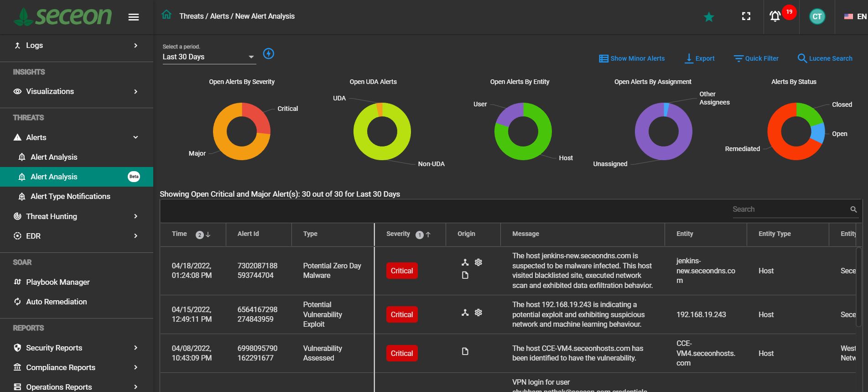This screenshot has width=868, height=392.
Task: Click the Export button
Action: coord(700,58)
